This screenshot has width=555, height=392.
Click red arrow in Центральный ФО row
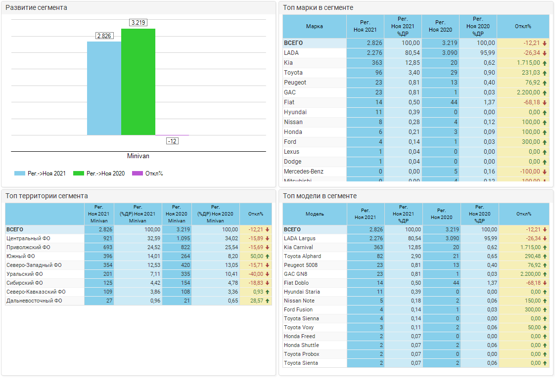pyautogui.click(x=268, y=238)
